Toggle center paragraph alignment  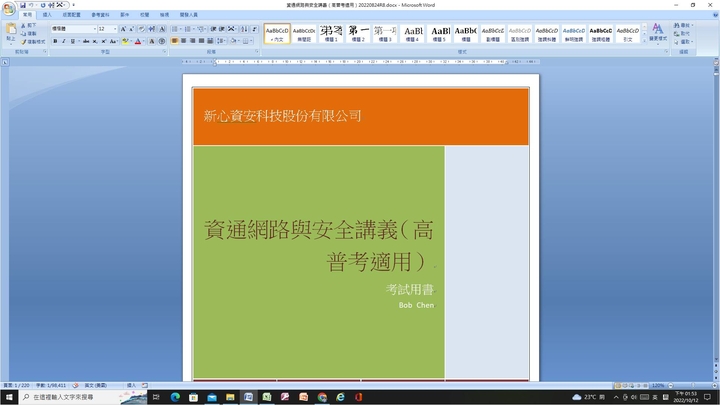(184, 41)
